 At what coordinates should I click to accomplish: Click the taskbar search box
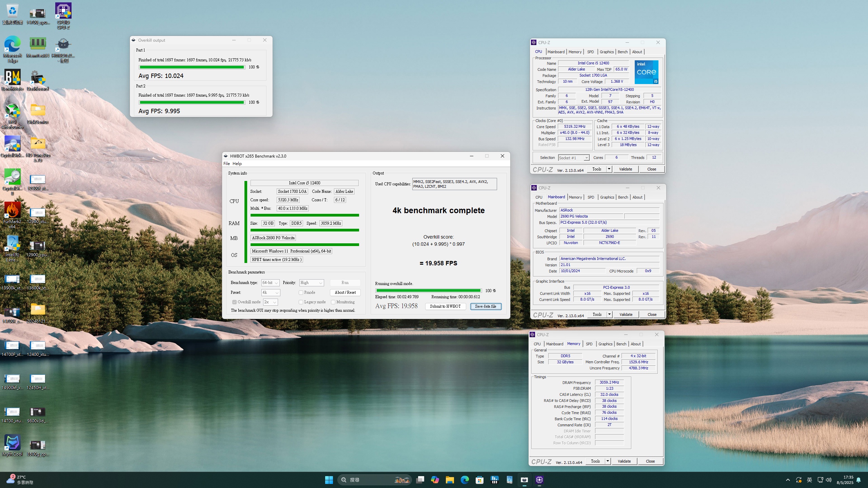click(374, 480)
